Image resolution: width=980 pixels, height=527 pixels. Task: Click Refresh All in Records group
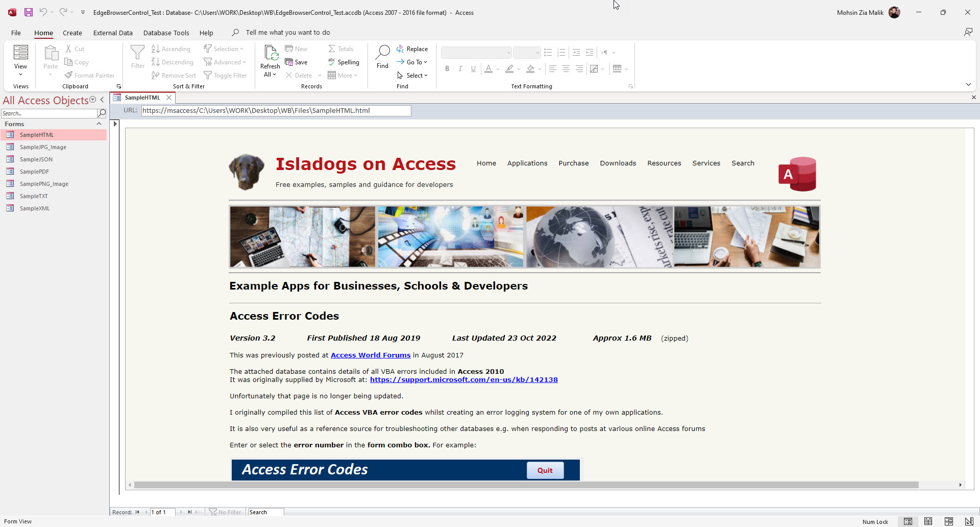pyautogui.click(x=270, y=61)
